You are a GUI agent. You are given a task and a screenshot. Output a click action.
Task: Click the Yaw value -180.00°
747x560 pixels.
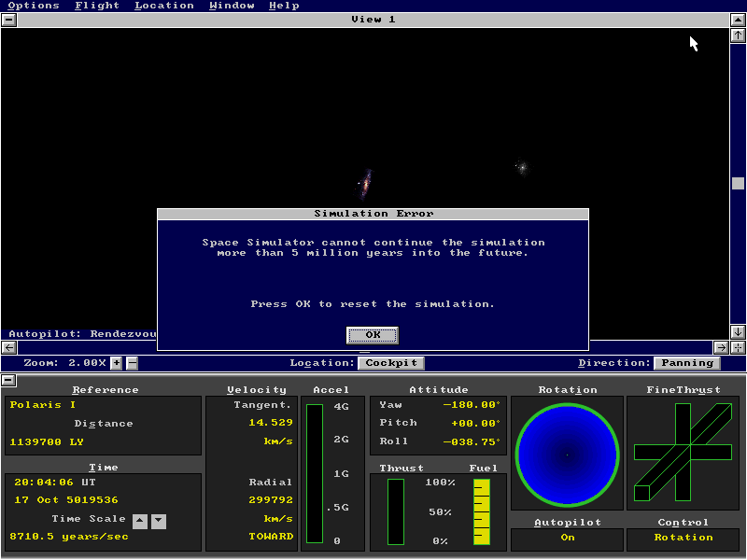[x=472, y=405]
